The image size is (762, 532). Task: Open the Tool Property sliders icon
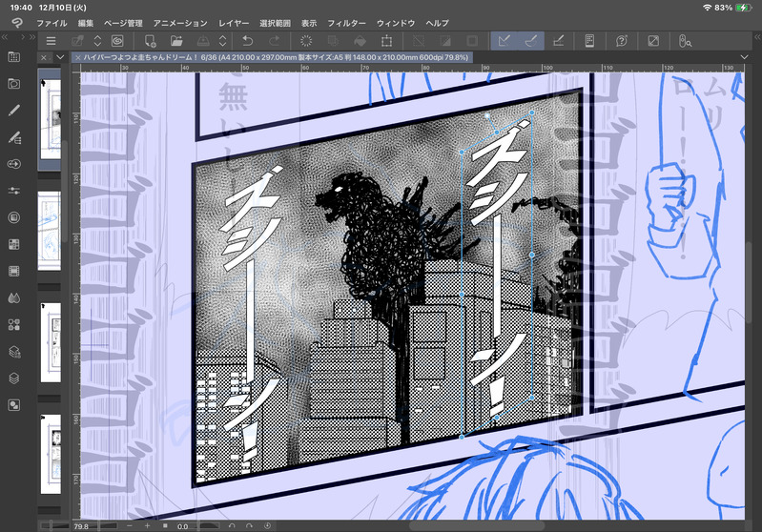tap(14, 191)
